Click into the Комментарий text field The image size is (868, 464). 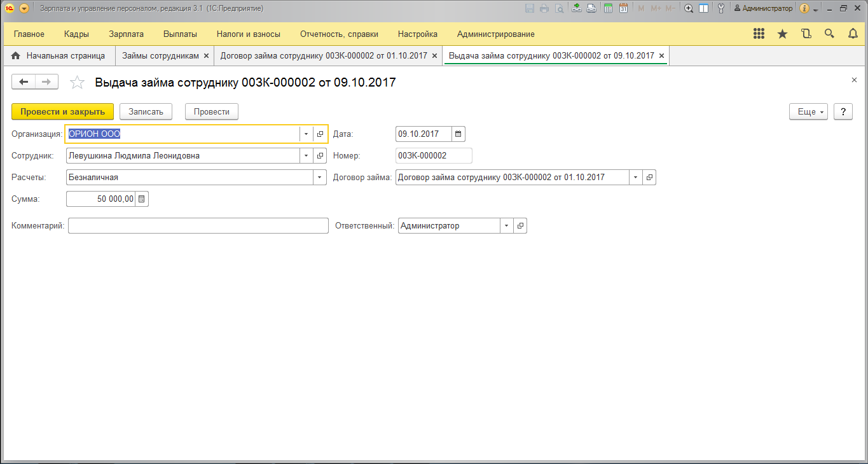coord(198,226)
